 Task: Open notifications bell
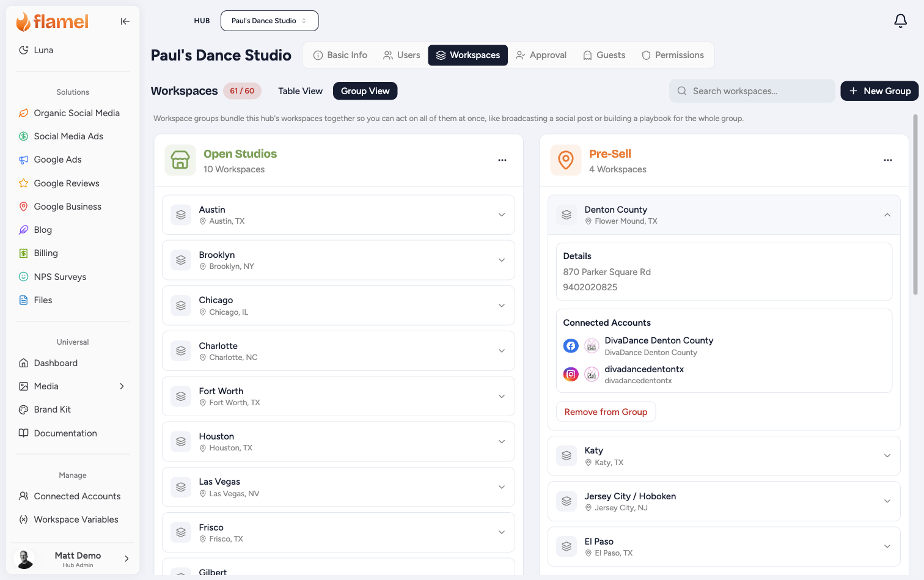(900, 21)
